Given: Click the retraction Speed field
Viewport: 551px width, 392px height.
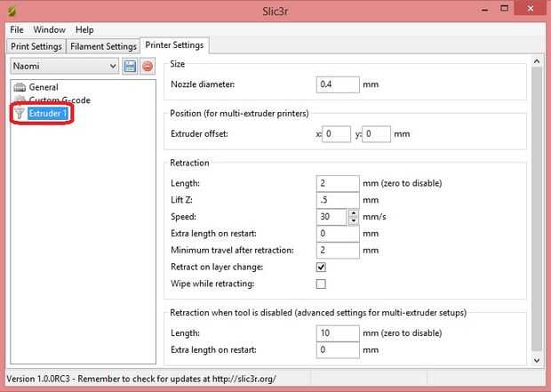Looking at the screenshot, I should click(332, 217).
